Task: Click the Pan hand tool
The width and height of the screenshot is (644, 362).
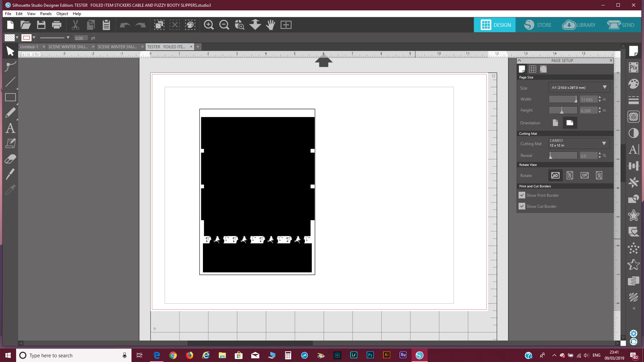Action: pos(271,25)
